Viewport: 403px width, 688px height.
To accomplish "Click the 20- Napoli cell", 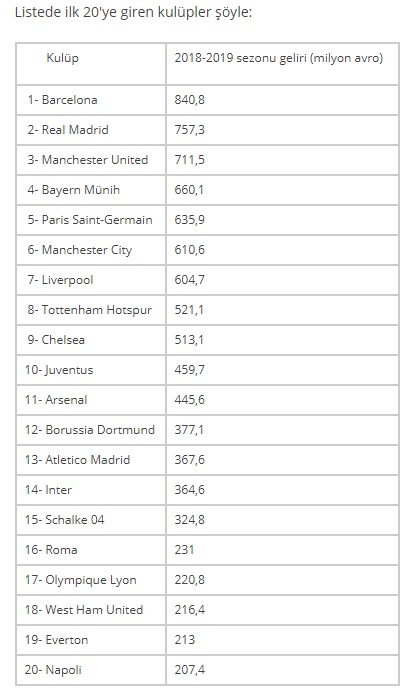I will point(91,670).
